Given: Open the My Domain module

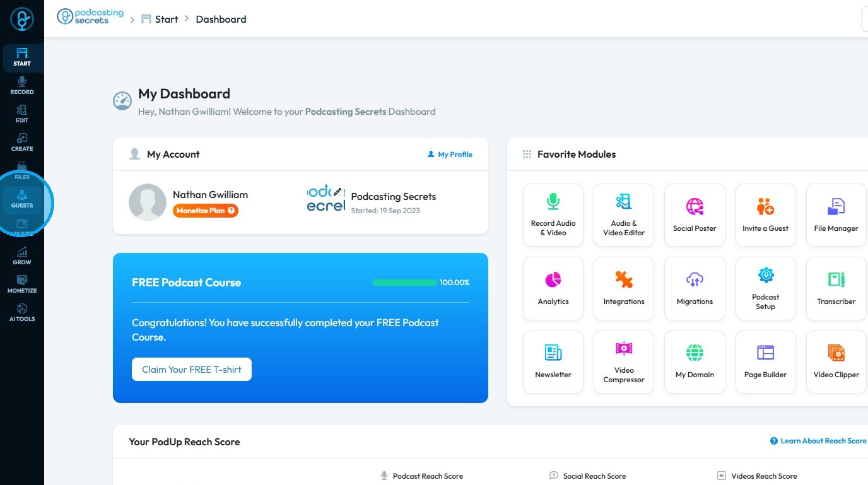Looking at the screenshot, I should tap(695, 361).
